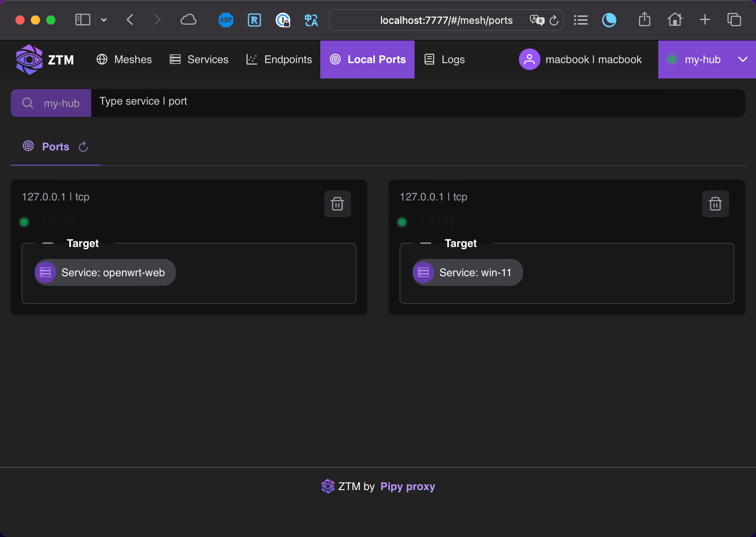The width and height of the screenshot is (756, 537).
Task: Open the AdBlock Plus extension
Action: 226,20
